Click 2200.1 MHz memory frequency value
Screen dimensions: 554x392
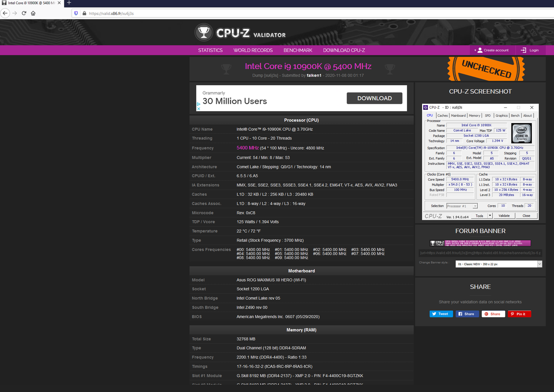coord(271,358)
